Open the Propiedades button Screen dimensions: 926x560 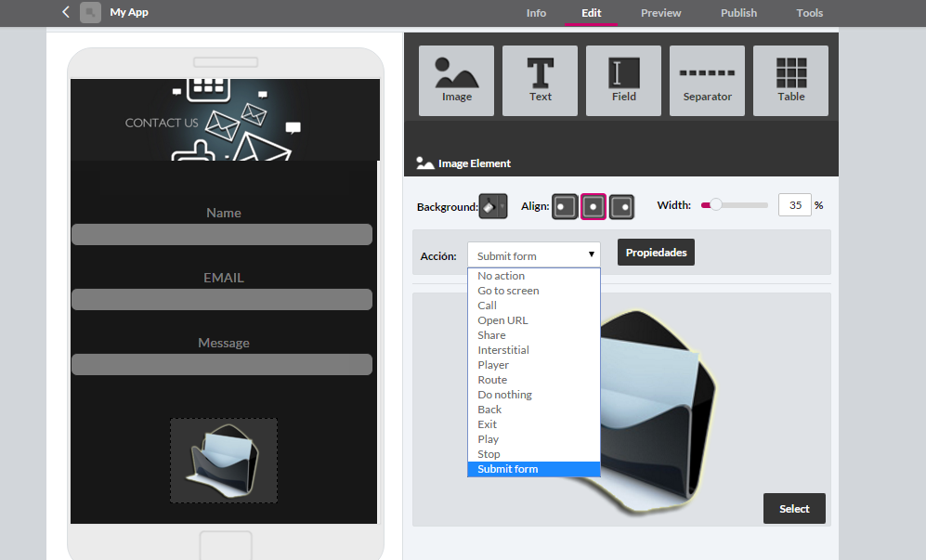click(x=656, y=253)
